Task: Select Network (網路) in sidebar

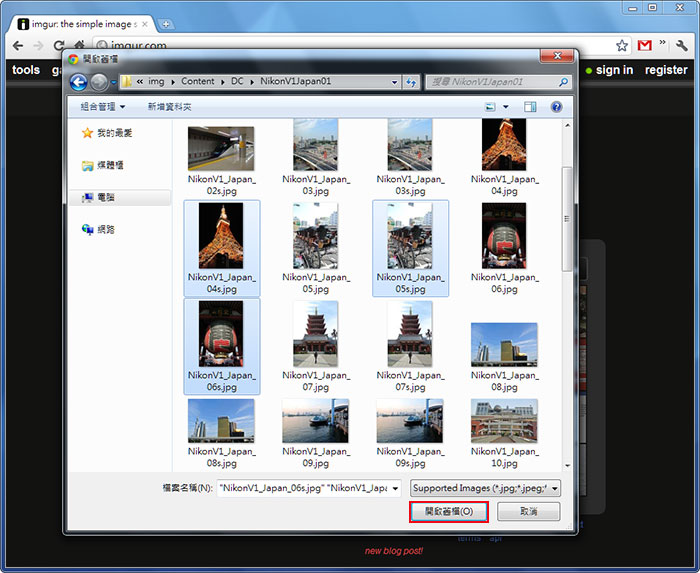Action: [98, 229]
